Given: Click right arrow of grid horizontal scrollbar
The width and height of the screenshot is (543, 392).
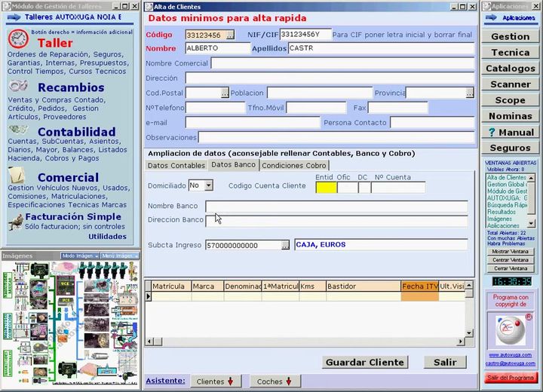Looking at the screenshot, I should click(x=460, y=341).
